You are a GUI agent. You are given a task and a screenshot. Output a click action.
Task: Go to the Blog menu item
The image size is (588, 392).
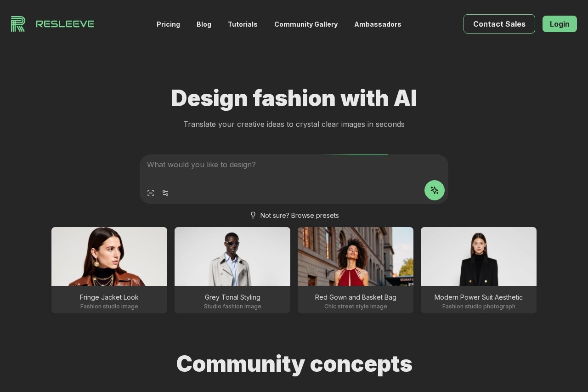204,24
